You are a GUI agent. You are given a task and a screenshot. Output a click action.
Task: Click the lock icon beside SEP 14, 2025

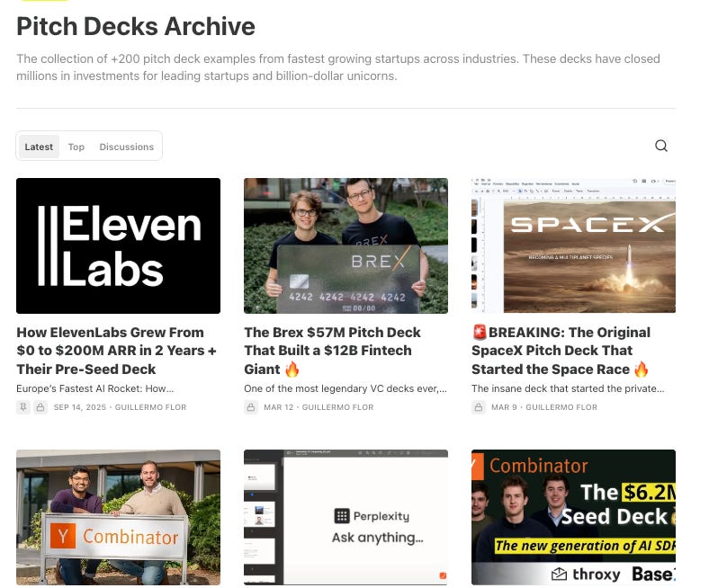pos(40,407)
